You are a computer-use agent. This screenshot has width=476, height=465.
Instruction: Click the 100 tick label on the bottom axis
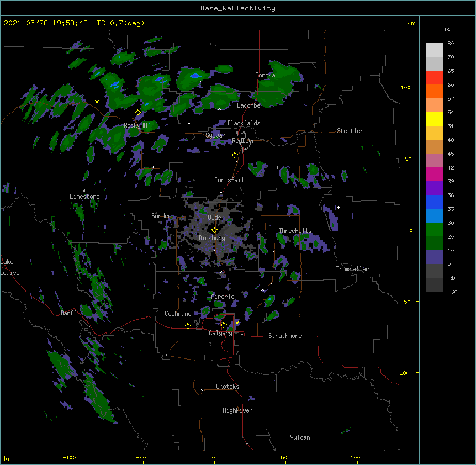(x=355, y=457)
